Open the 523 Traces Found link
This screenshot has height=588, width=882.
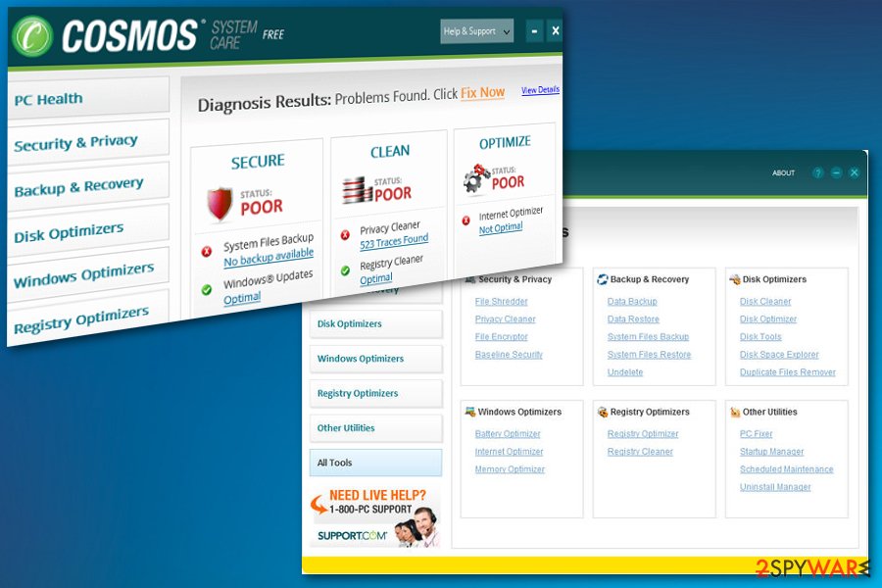click(394, 241)
